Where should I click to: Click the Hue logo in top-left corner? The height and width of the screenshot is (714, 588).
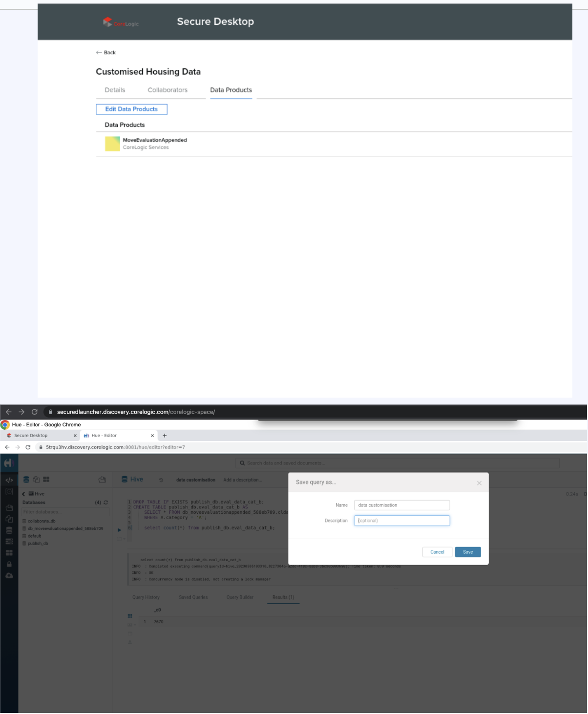point(9,463)
